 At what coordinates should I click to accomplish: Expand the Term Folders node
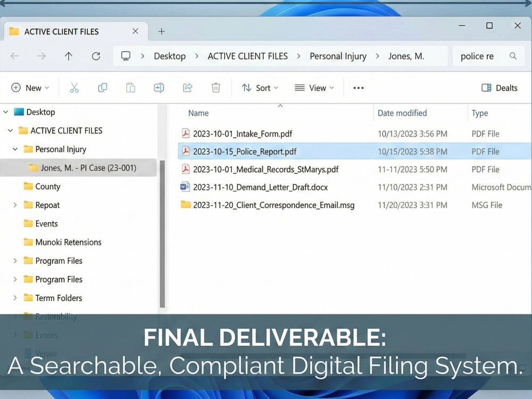(15, 298)
